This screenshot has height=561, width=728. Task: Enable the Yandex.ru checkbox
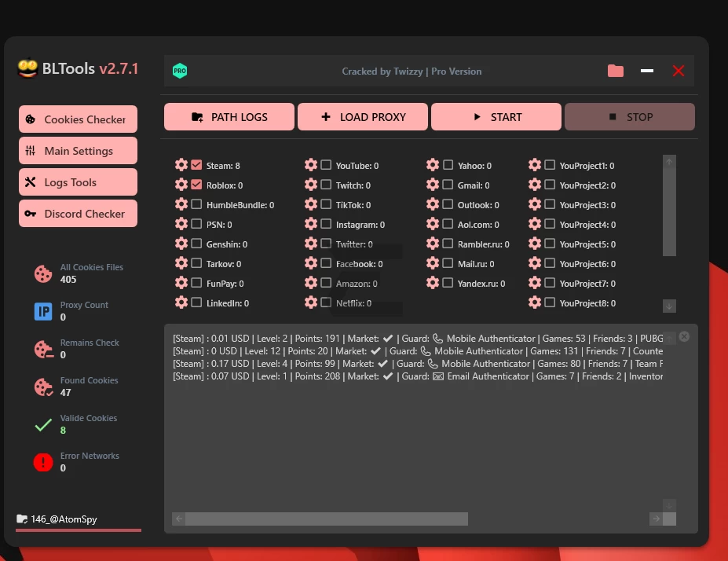448,282
